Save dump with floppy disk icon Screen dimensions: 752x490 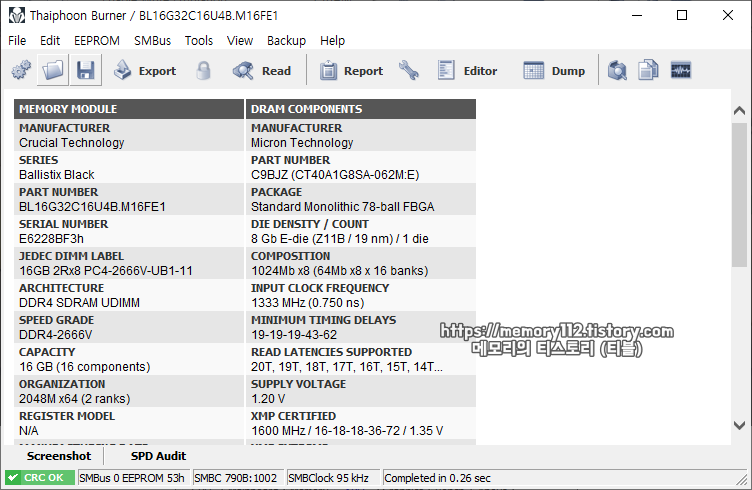(85, 70)
